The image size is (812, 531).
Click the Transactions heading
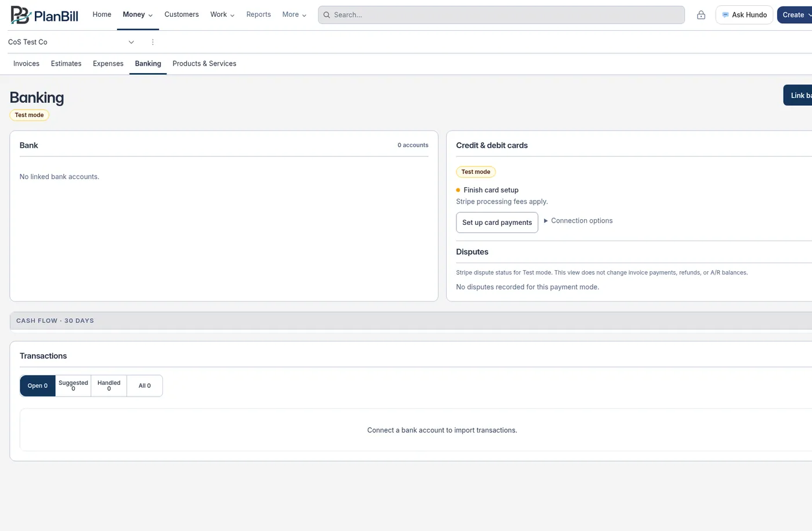point(43,356)
